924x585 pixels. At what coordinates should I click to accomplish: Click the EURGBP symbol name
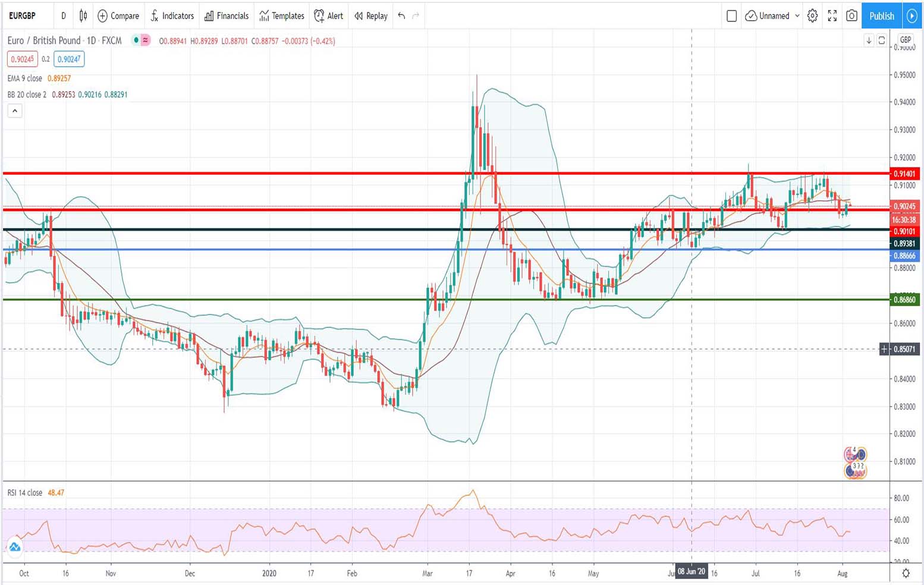coord(23,16)
